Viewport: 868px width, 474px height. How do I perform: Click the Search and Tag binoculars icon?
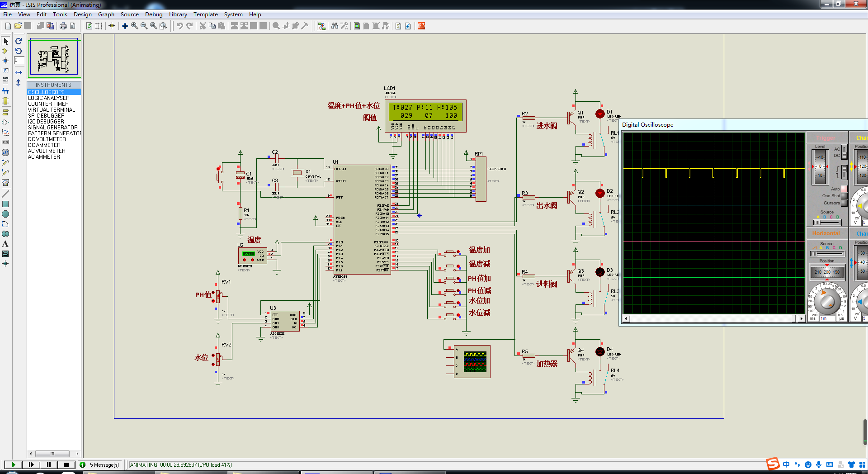click(x=335, y=26)
